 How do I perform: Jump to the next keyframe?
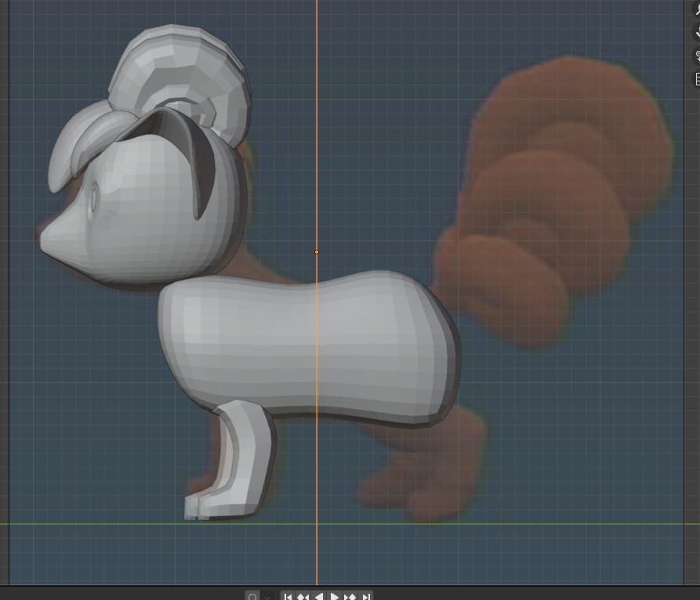(350, 596)
